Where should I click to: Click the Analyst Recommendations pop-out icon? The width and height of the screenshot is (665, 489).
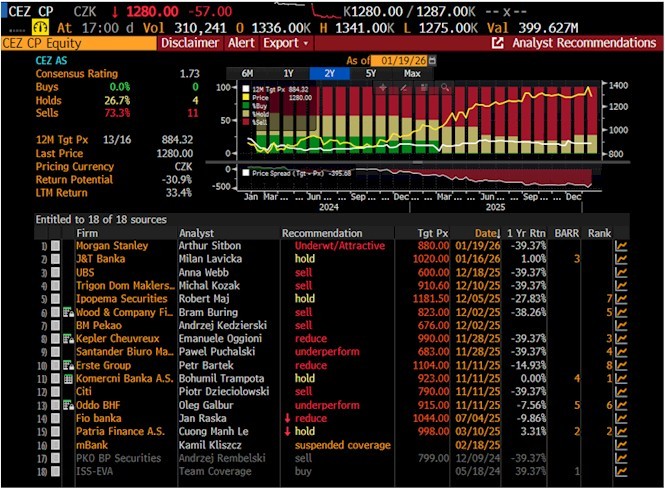[x=498, y=43]
